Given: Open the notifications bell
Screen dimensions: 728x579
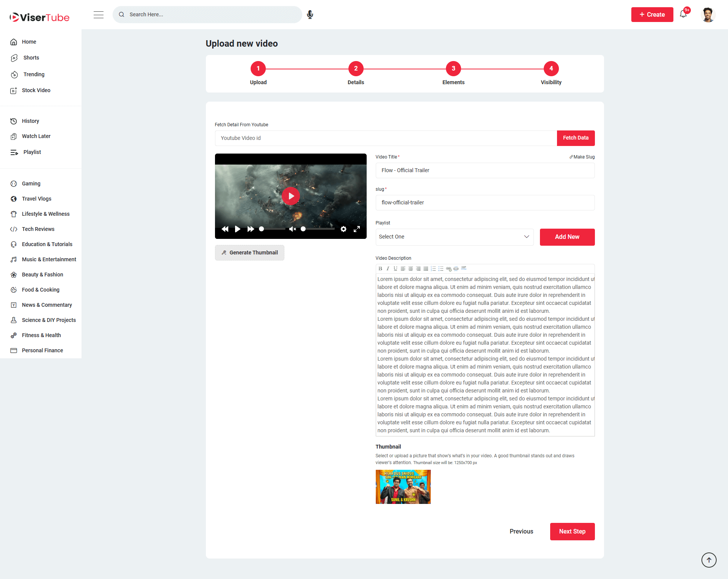Looking at the screenshot, I should 683,14.
